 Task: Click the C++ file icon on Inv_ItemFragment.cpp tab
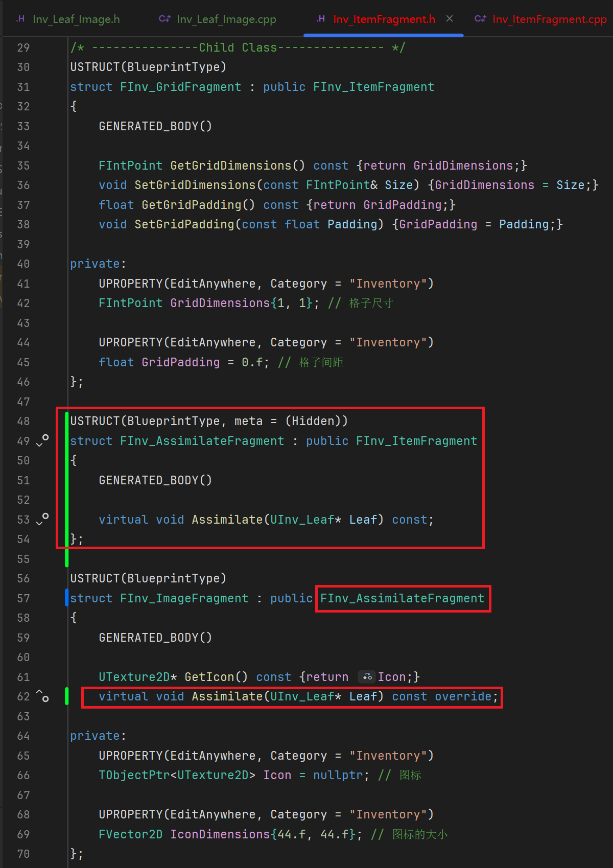[480, 19]
